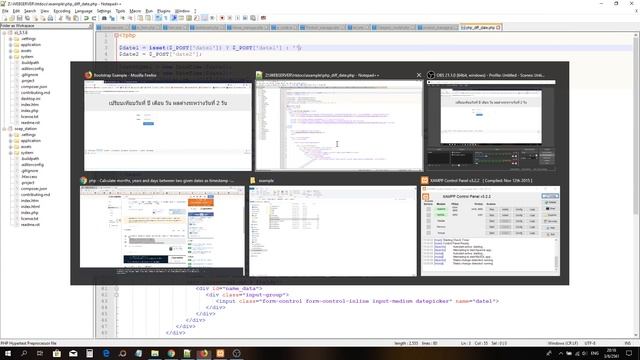Click the Copy toolbar icon
This screenshot has height=360, width=640.
tap(68, 18)
